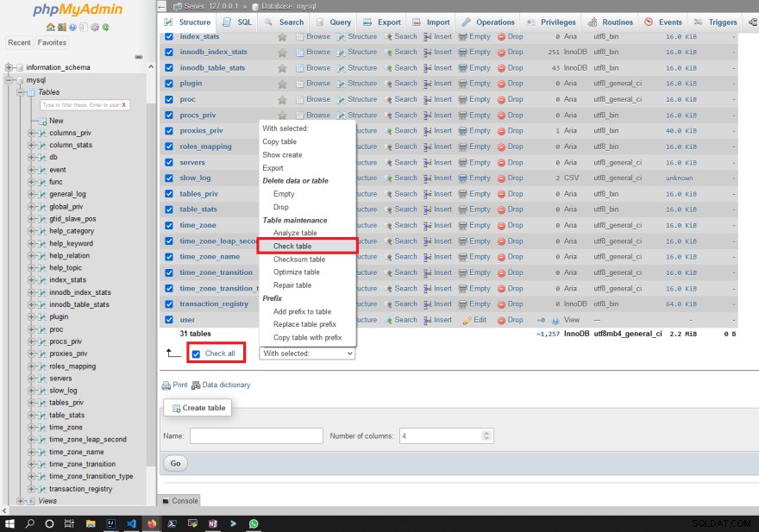Image resolution: width=759 pixels, height=532 pixels.
Task: Click the Create table button
Action: pos(198,408)
